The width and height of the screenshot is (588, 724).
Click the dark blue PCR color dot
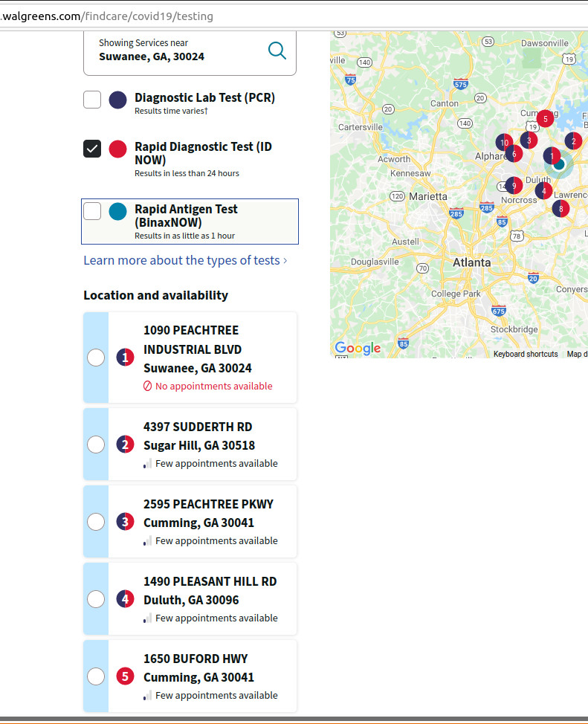click(117, 100)
